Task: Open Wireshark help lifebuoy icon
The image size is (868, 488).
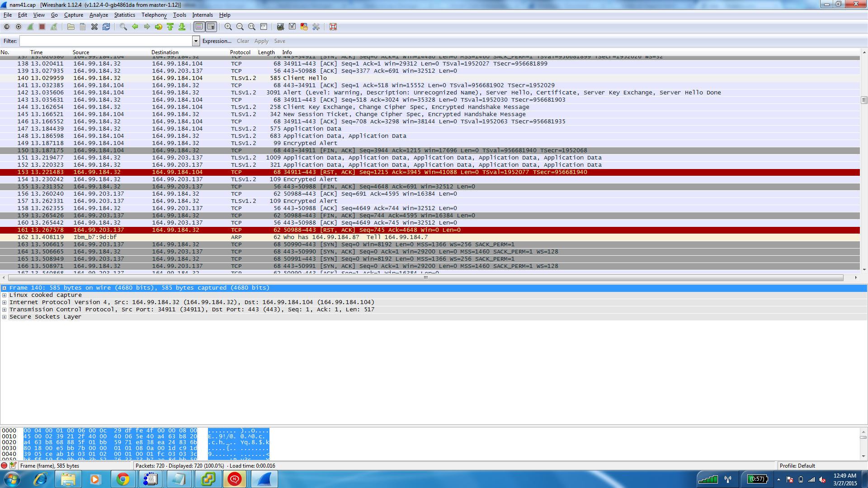Action: click(x=333, y=27)
